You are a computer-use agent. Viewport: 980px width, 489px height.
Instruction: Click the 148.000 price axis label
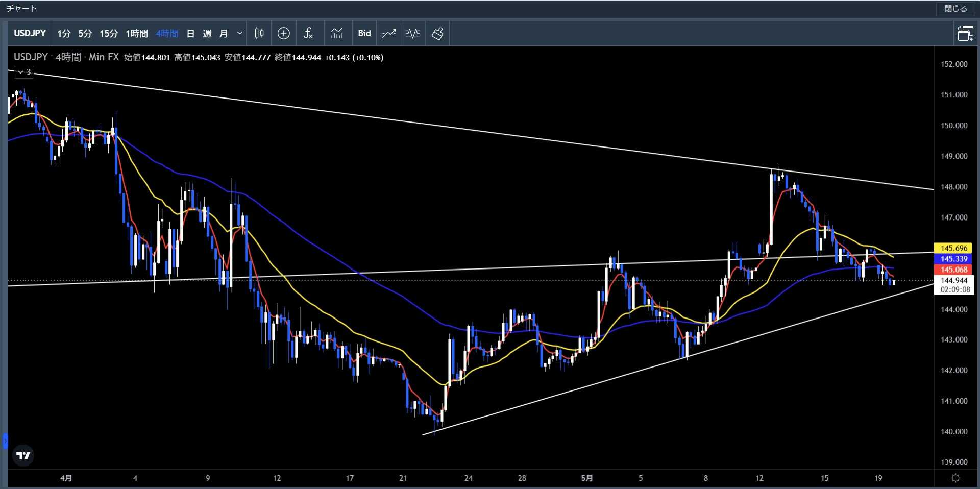[954, 187]
